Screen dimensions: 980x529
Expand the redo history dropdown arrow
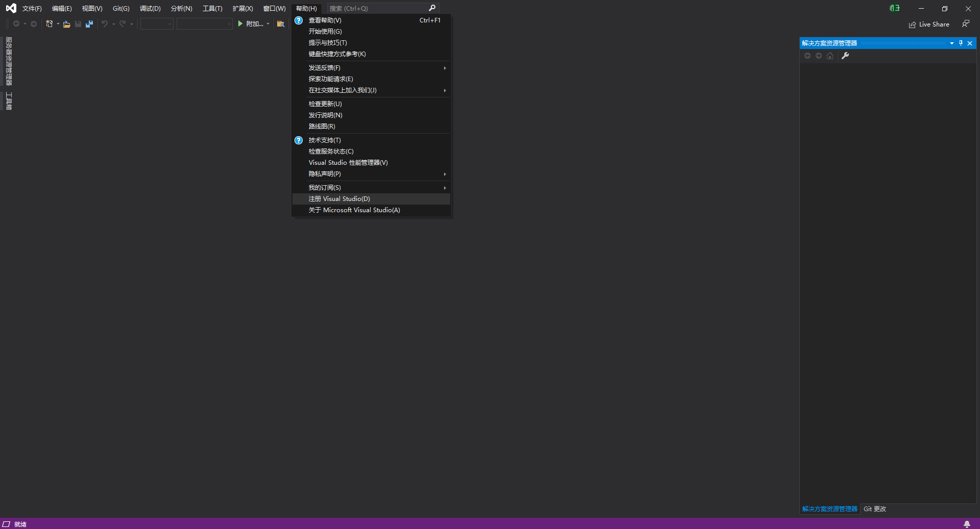point(132,24)
